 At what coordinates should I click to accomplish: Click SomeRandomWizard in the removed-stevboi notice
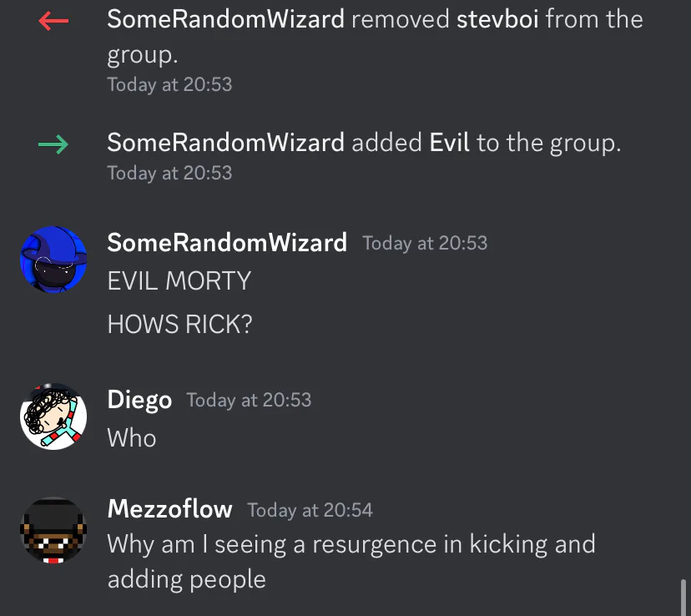pos(225,19)
